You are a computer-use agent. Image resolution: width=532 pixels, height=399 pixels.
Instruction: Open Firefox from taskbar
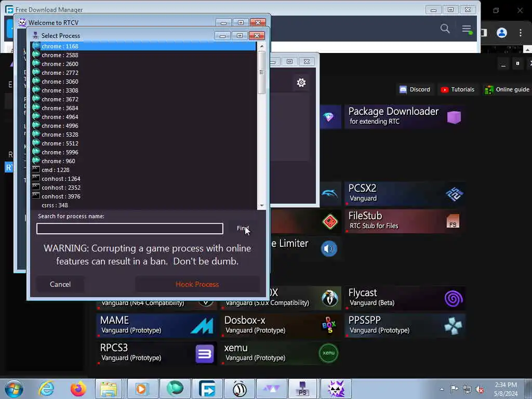click(x=78, y=389)
